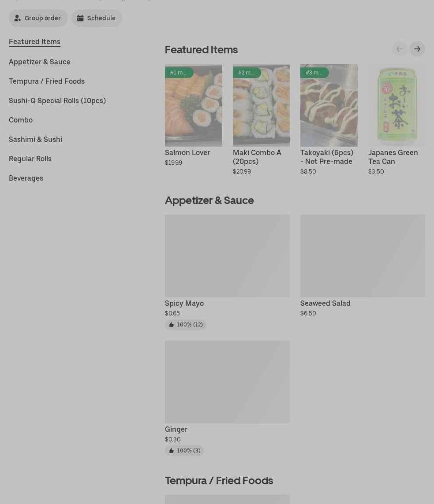434x504 pixels.
Task: Open Sushi-Q Special Rolls (10pcs) category
Action: 57,100
